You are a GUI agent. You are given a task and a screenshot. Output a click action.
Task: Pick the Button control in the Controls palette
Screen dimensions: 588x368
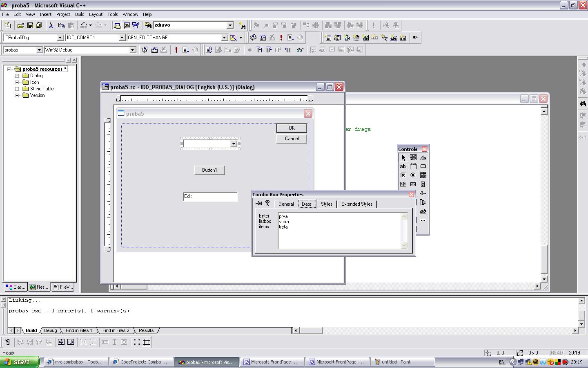click(423, 166)
